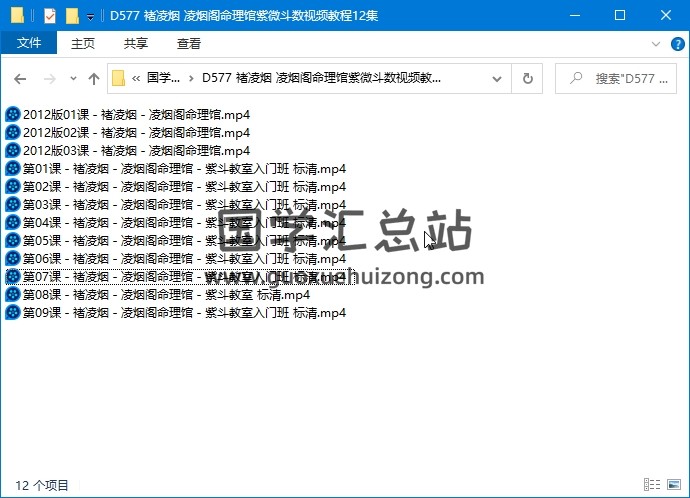
Task: Navigate to 国学 breadcrumb folder
Action: pos(163,78)
